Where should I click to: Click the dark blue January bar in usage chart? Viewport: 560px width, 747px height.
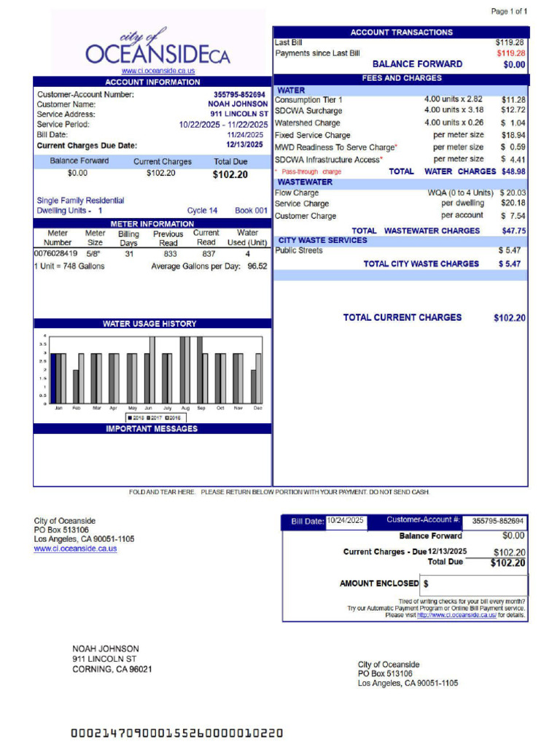click(x=54, y=379)
